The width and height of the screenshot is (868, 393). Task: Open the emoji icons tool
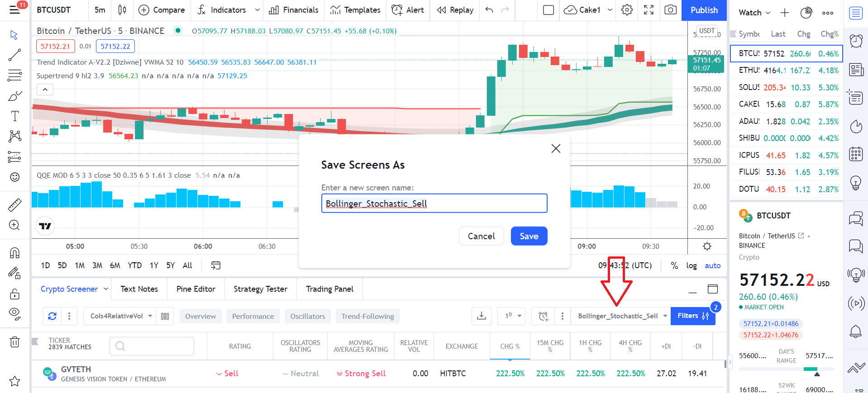[x=14, y=177]
